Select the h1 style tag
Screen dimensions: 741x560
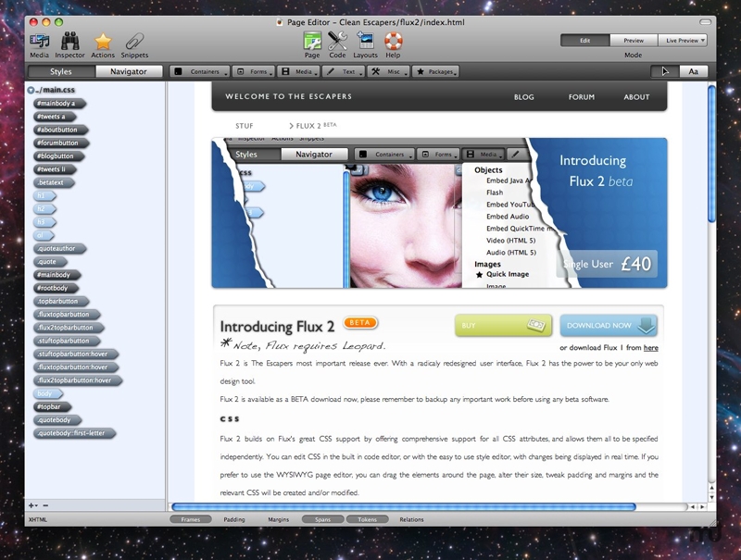coord(44,195)
